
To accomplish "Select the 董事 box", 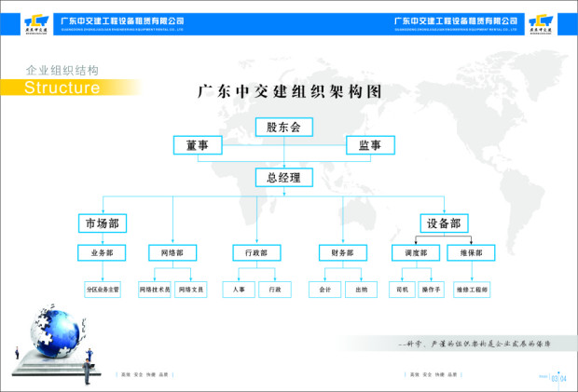I will pyautogui.click(x=198, y=145).
